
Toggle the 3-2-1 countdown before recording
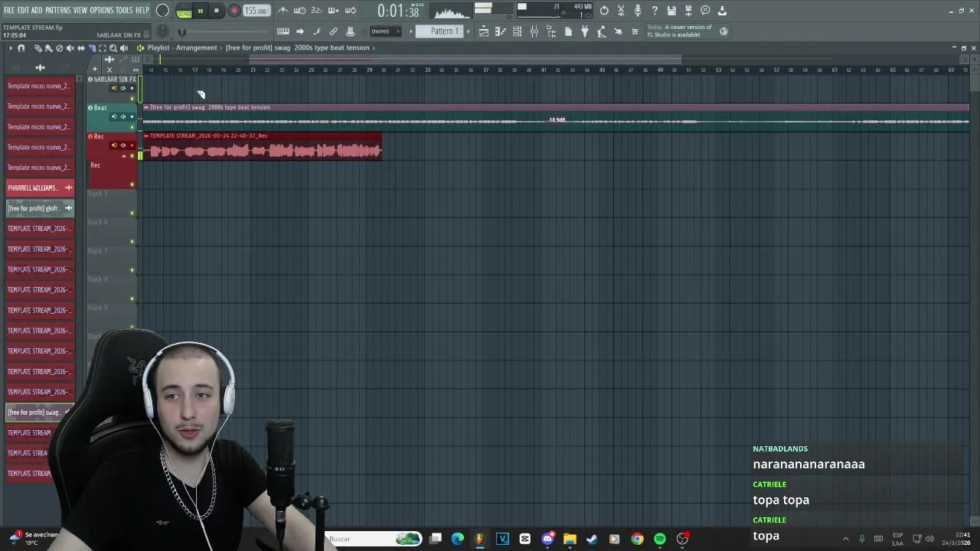(x=316, y=11)
